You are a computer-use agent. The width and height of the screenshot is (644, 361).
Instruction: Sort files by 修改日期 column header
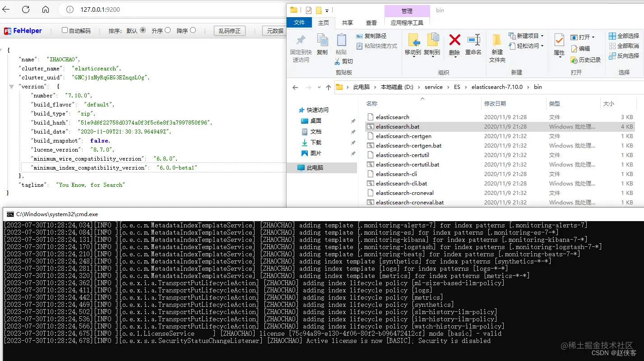click(495, 104)
